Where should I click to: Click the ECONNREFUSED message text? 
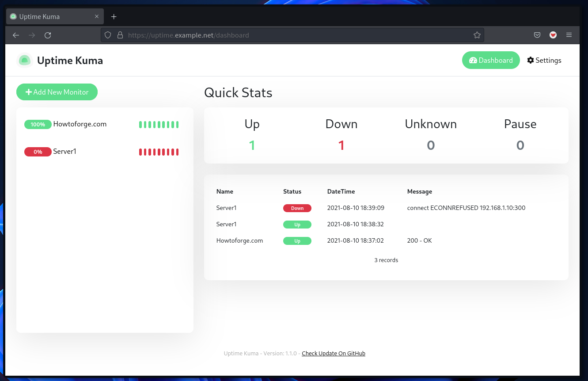[466, 208]
